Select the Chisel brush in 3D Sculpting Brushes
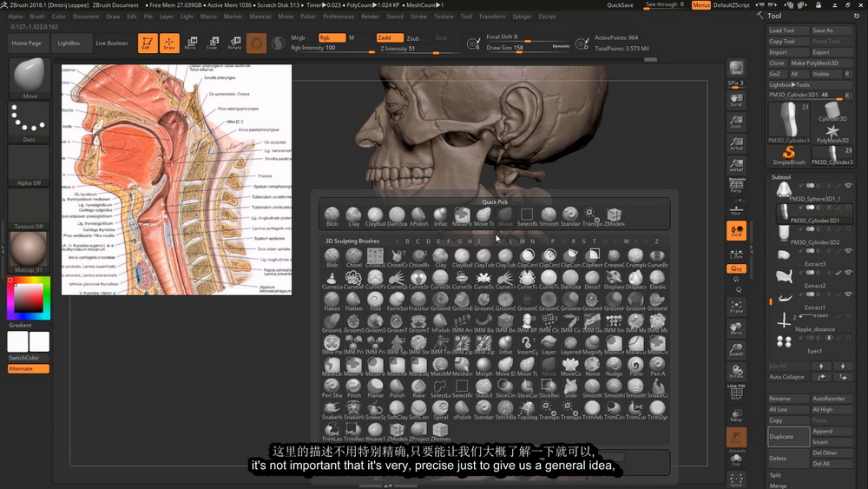 point(354,258)
